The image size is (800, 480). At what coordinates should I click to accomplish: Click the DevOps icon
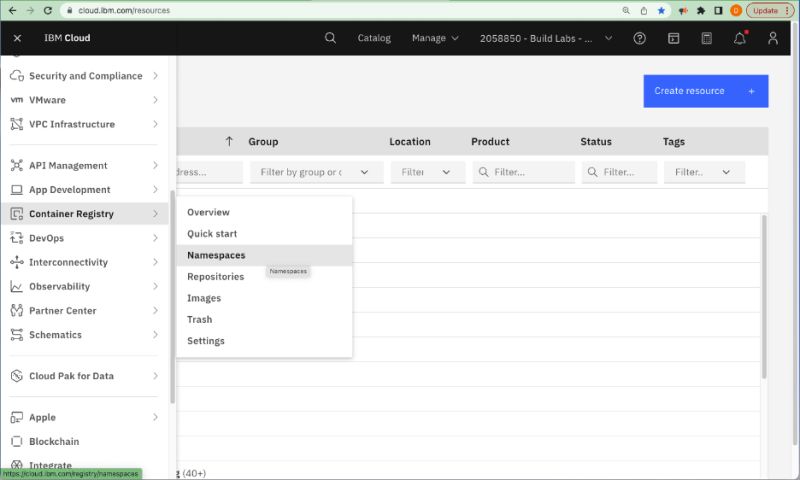click(x=17, y=238)
